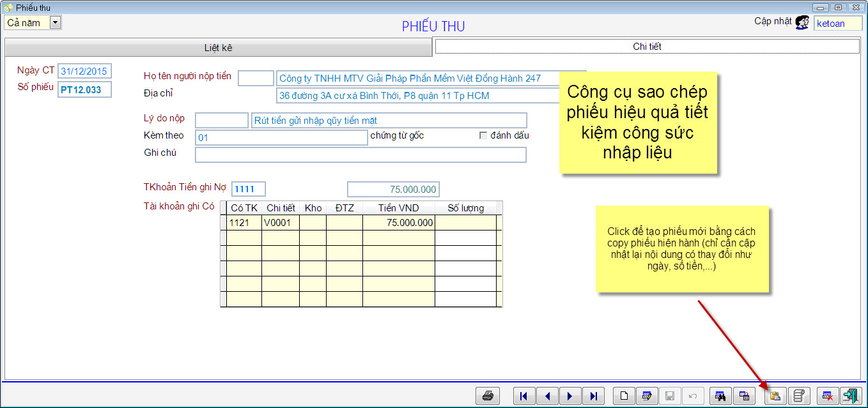Image resolution: width=868 pixels, height=408 pixels.
Task: Go to the next record
Action: tap(570, 396)
